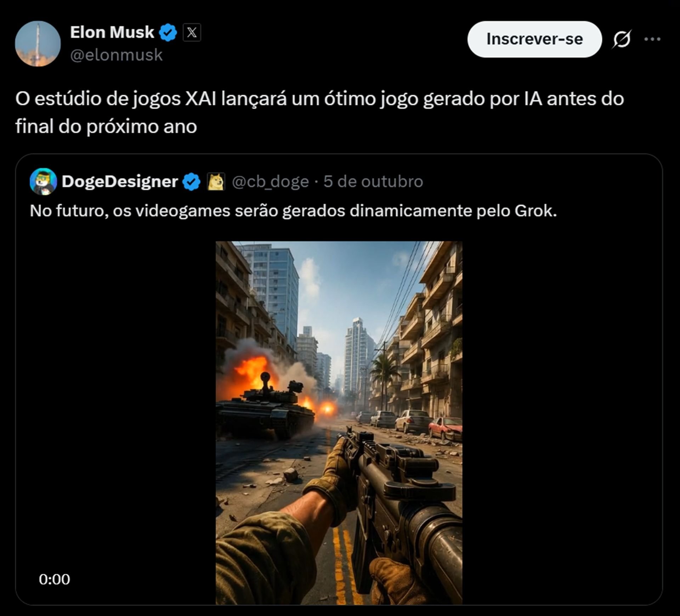Click the 0:00 video time indicator
Screen dimensions: 680x616
pyautogui.click(x=55, y=579)
